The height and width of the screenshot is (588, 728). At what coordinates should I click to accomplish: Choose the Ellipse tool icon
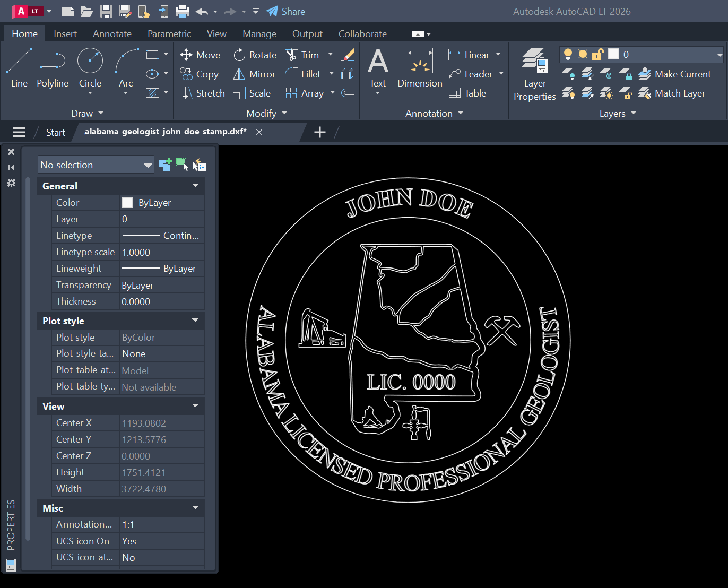coord(152,74)
